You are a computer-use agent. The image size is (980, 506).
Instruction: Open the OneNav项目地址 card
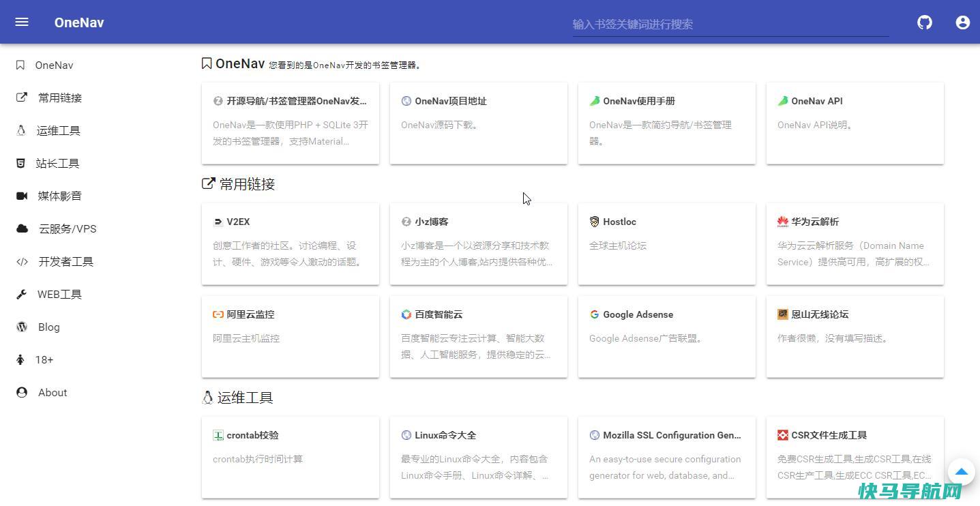(x=479, y=123)
